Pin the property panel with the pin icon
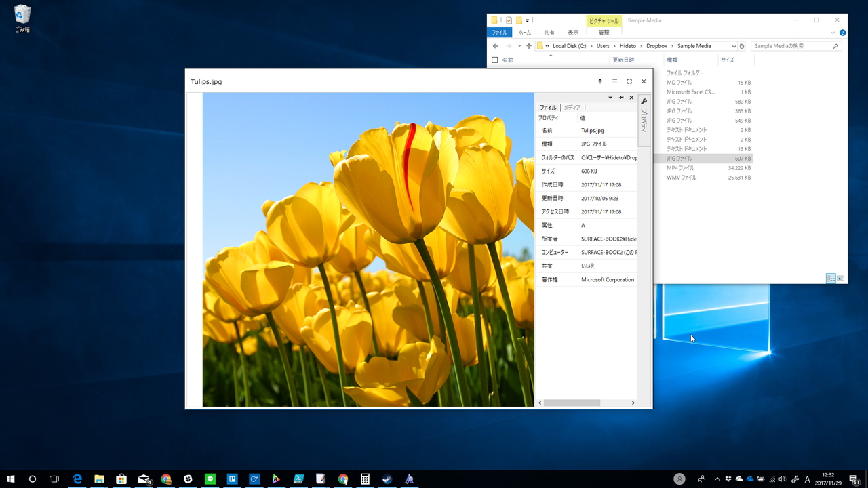Image resolution: width=868 pixels, height=488 pixels. coord(621,98)
